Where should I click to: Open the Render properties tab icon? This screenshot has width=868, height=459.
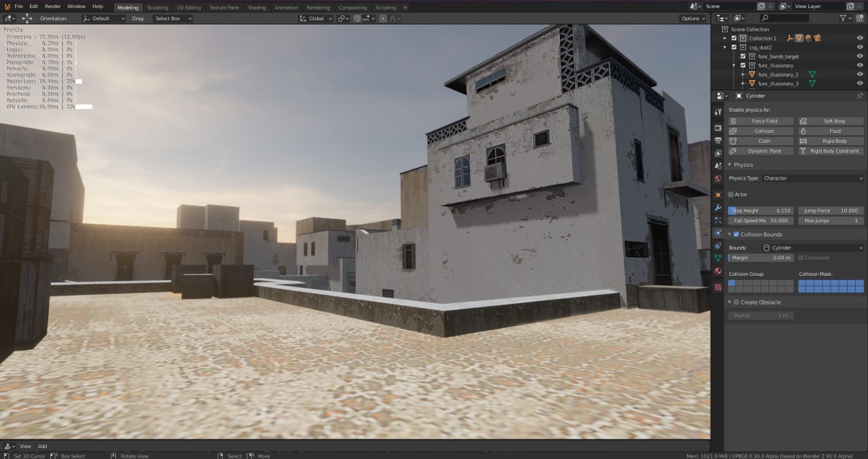[x=718, y=127]
